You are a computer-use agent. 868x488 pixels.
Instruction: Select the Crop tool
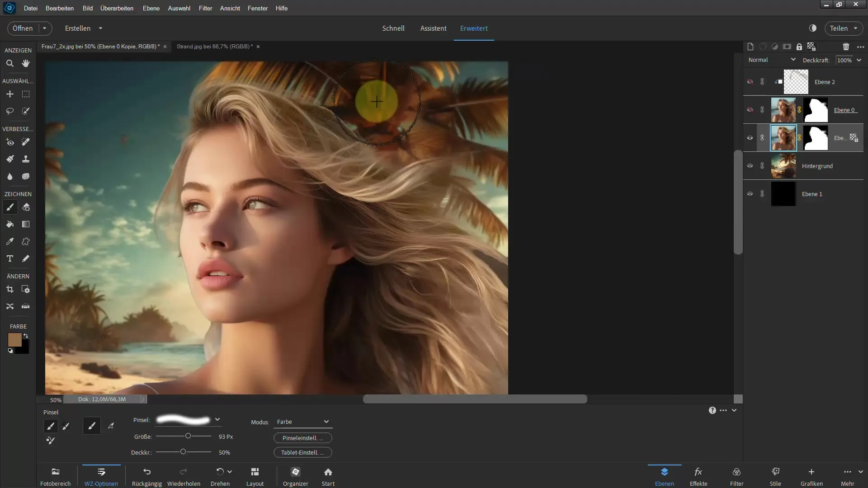click(x=9, y=289)
